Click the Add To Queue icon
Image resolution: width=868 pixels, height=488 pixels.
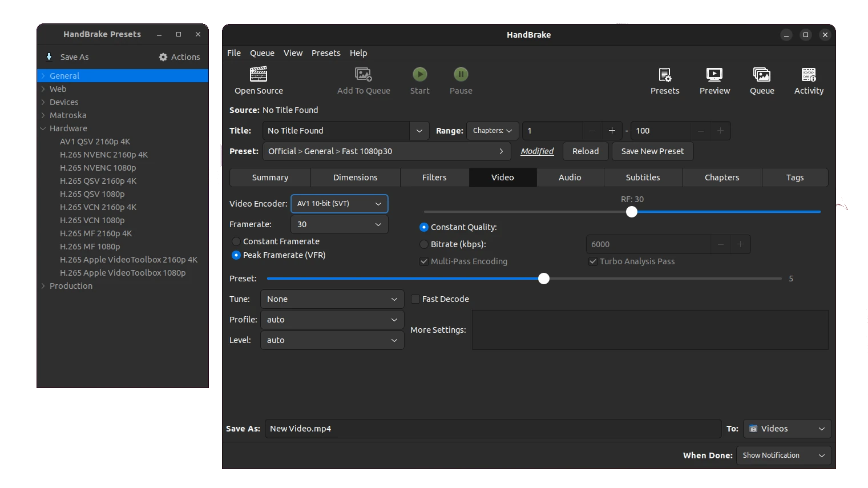click(x=364, y=74)
